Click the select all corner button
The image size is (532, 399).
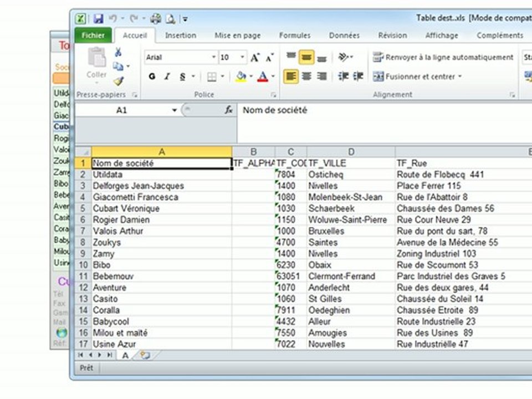[83, 152]
